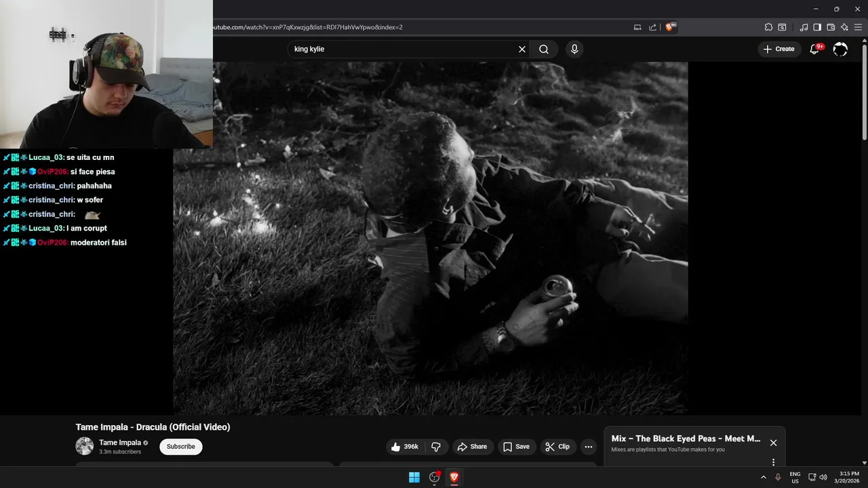Click the taskbar microphone indicator icon
The height and width of the screenshot is (488, 868).
coord(778,477)
